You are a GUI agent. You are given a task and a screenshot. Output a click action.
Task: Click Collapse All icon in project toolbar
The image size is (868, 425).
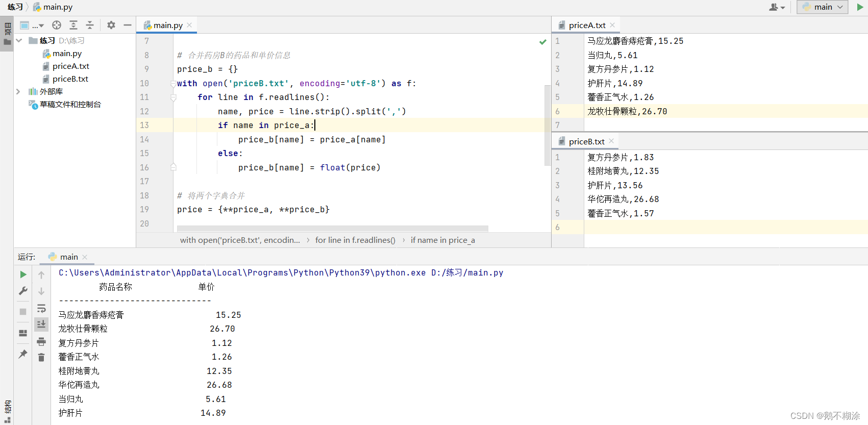point(90,25)
